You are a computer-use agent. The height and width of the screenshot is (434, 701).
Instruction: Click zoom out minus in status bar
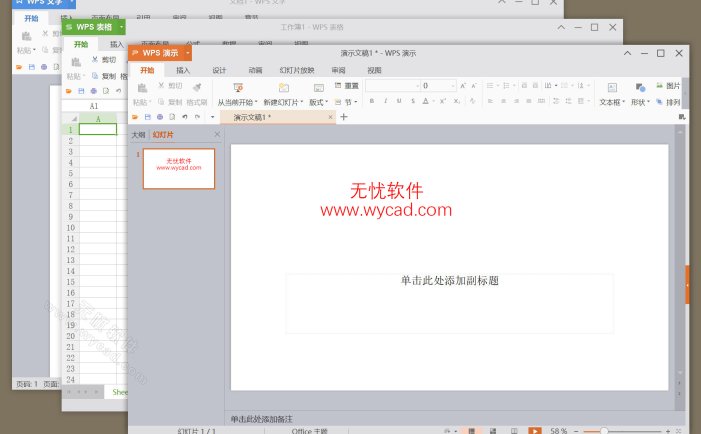tap(576, 431)
